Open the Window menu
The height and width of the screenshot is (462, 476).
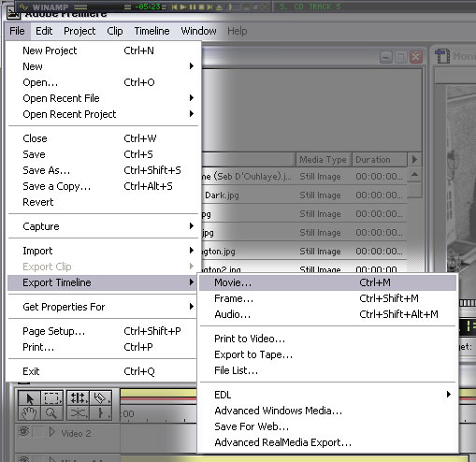pos(198,31)
